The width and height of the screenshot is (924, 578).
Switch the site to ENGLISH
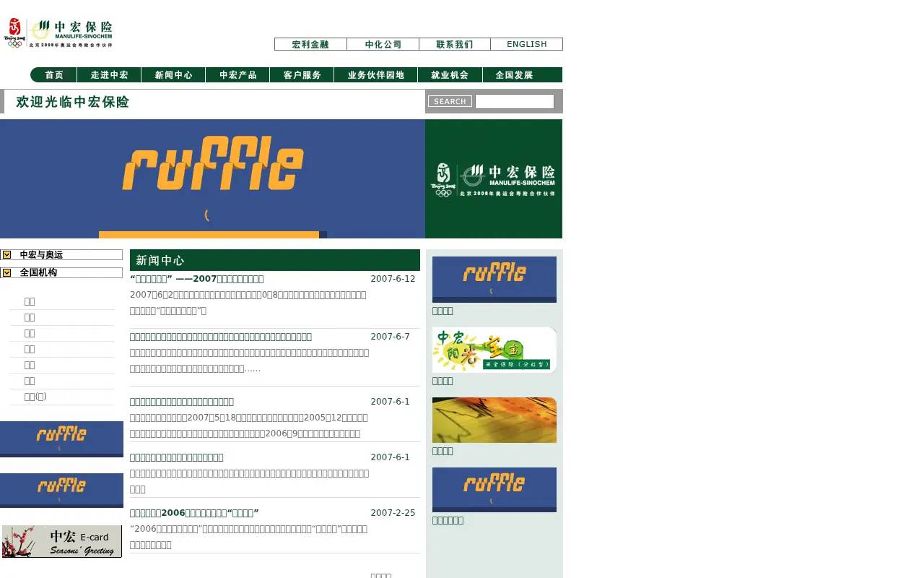pos(527,44)
